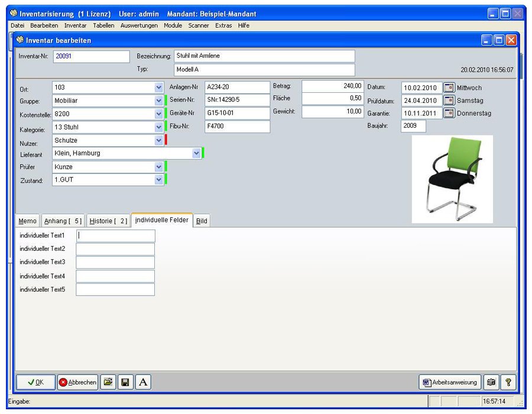This screenshot has width=532, height=414.
Task: Confirm changes with the OK button
Action: coord(34,382)
